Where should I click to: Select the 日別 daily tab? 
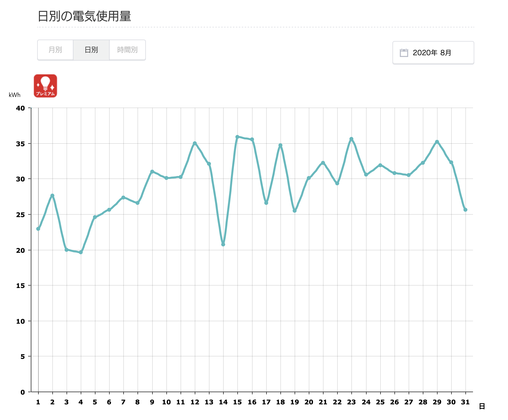point(91,50)
